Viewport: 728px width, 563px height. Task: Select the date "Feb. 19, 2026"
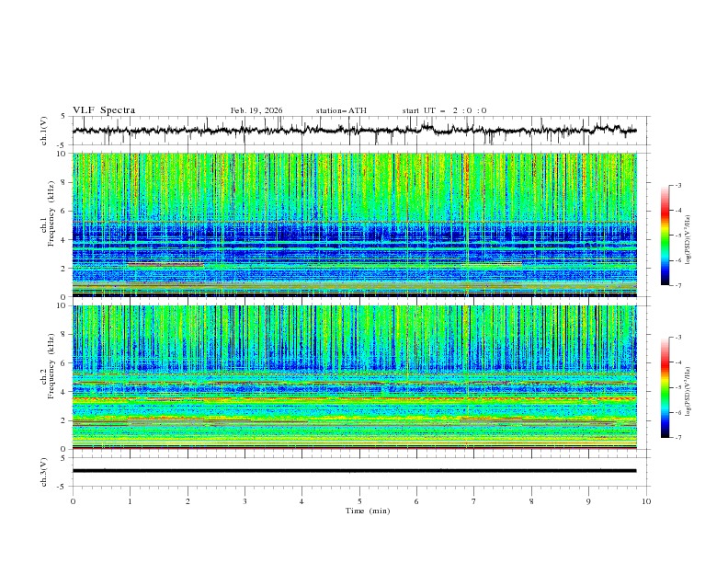256,110
